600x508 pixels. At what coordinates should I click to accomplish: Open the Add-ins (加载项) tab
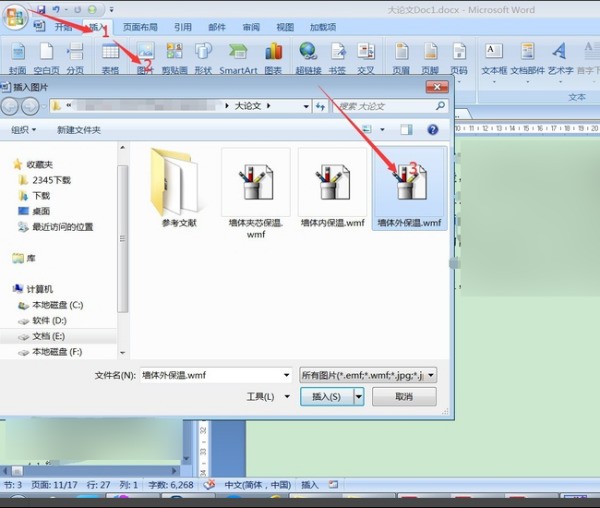(x=323, y=27)
